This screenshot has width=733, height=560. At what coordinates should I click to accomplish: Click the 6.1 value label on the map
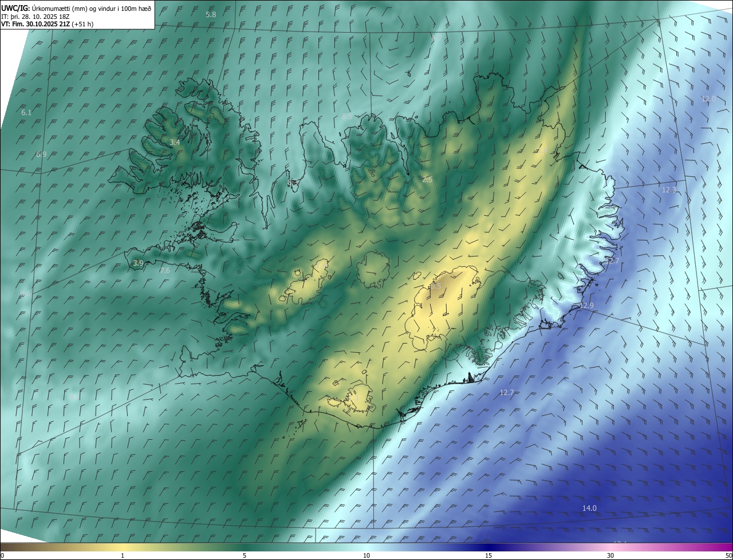26,113
